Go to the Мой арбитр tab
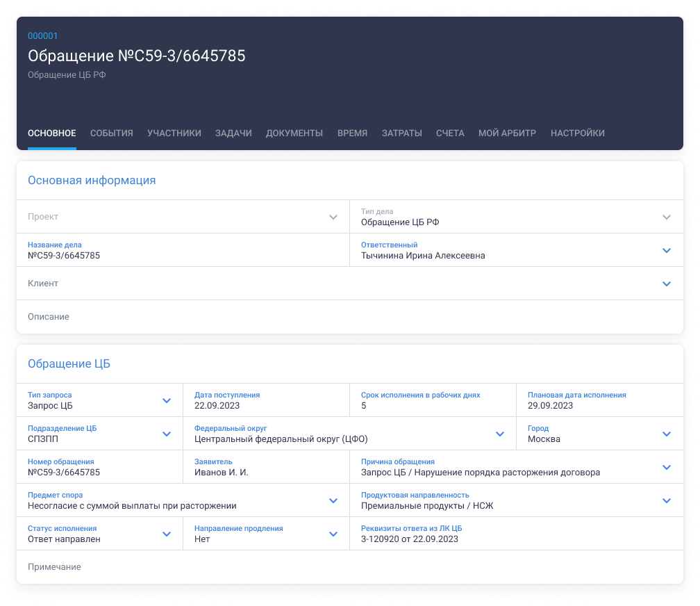 507,133
